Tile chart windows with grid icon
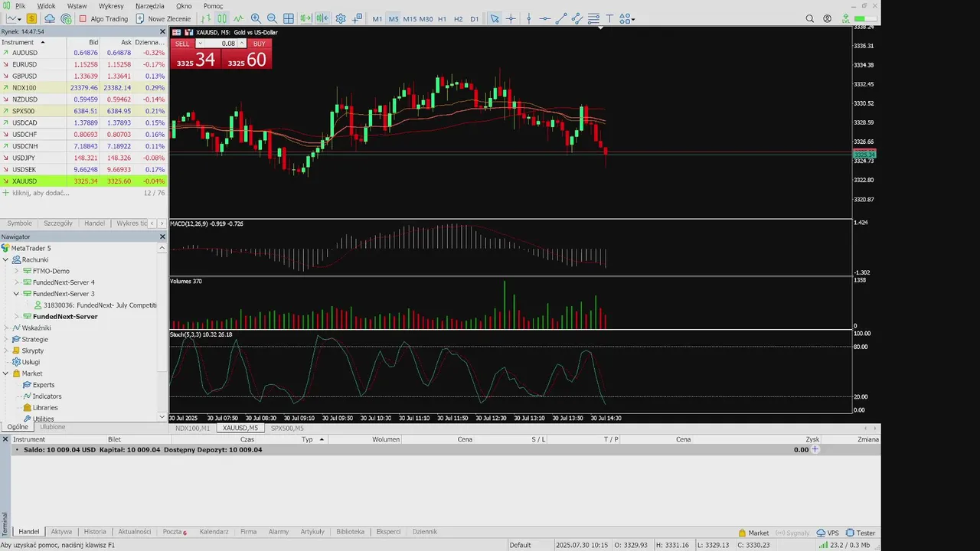This screenshot has width=980, height=551. (289, 18)
